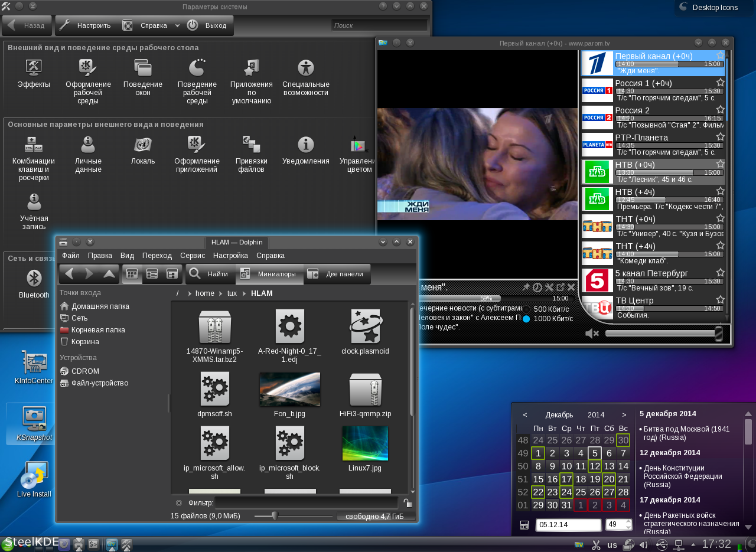The width and height of the screenshot is (756, 552).
Task: Select the 1000 Кбит/с bitrate option
Action: click(527, 319)
